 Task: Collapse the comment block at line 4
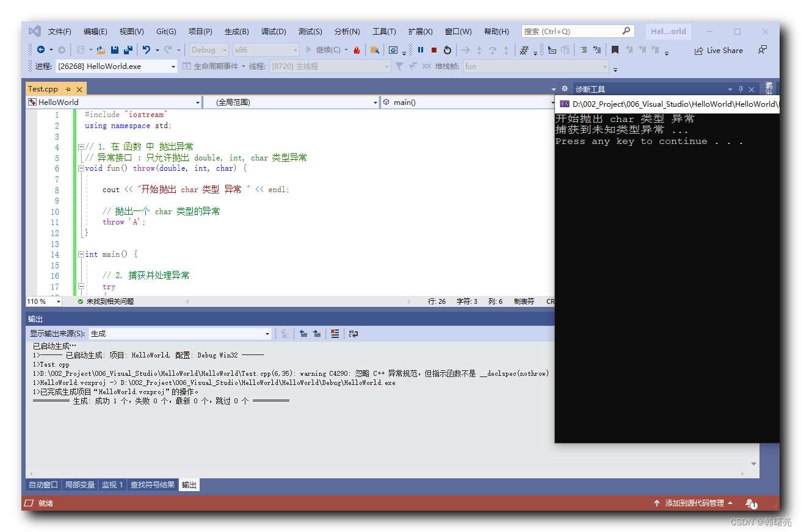[x=81, y=147]
